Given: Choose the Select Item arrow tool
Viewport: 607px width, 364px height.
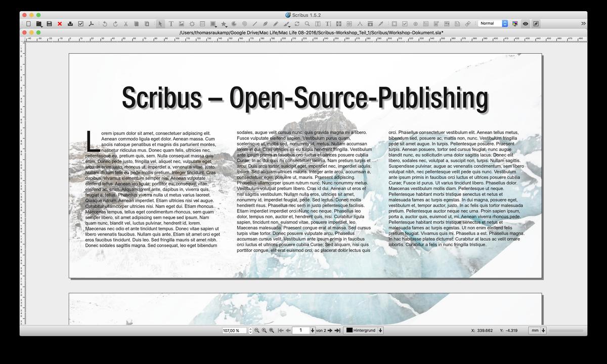Looking at the screenshot, I should (x=160, y=24).
